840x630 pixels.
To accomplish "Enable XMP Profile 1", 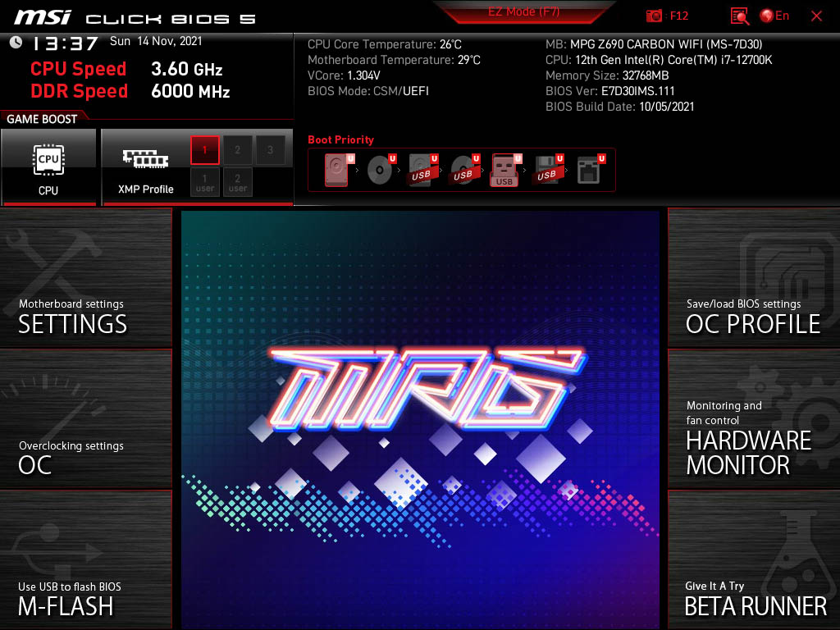I will click(x=205, y=150).
